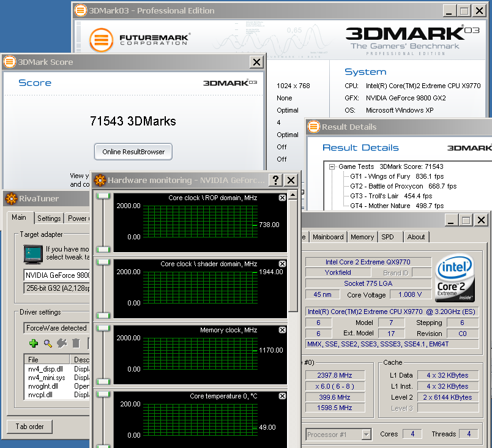Close the Memory clock graph
The image size is (492, 448).
(282, 330)
